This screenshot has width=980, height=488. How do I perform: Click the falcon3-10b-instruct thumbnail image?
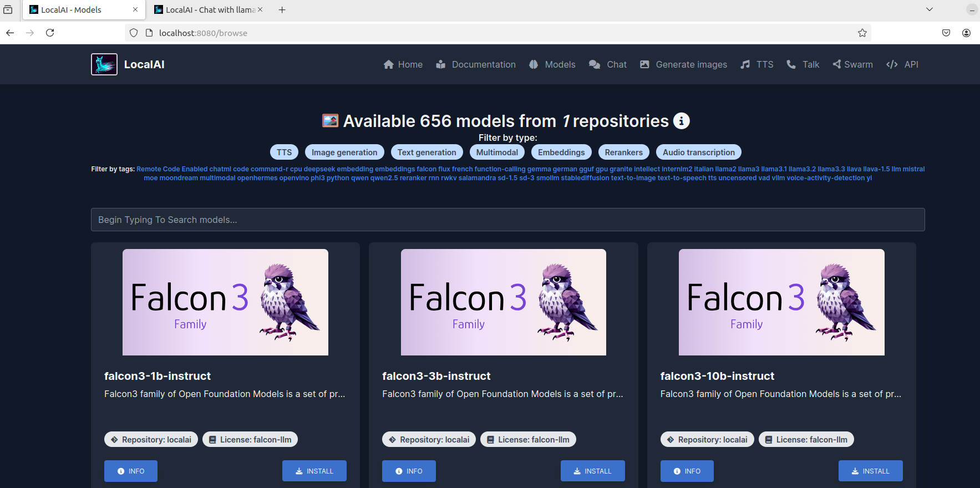[x=781, y=302]
